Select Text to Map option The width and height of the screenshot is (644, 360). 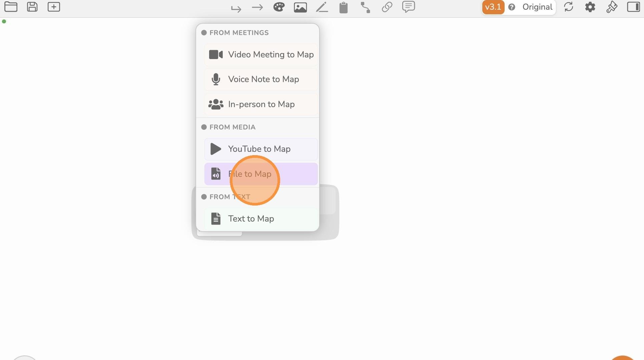coord(261,219)
